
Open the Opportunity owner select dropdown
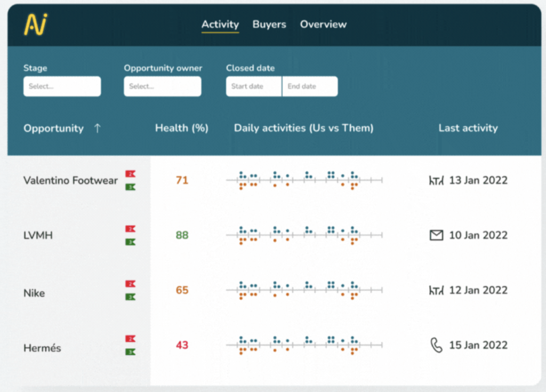163,86
